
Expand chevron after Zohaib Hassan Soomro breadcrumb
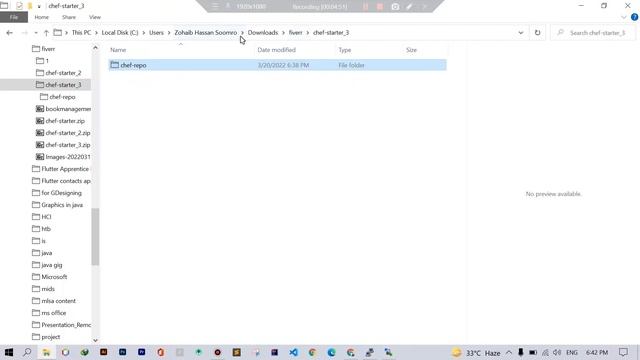coord(242,33)
